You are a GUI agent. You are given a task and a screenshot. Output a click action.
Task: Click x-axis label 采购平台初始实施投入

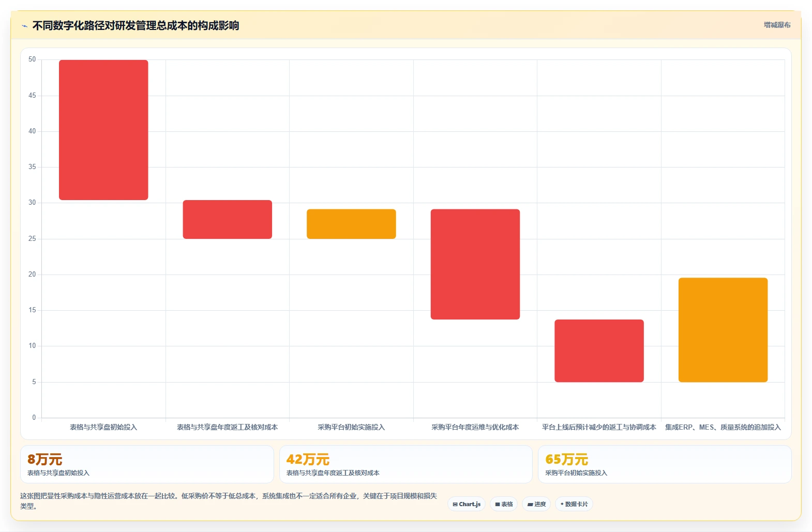[x=351, y=427]
